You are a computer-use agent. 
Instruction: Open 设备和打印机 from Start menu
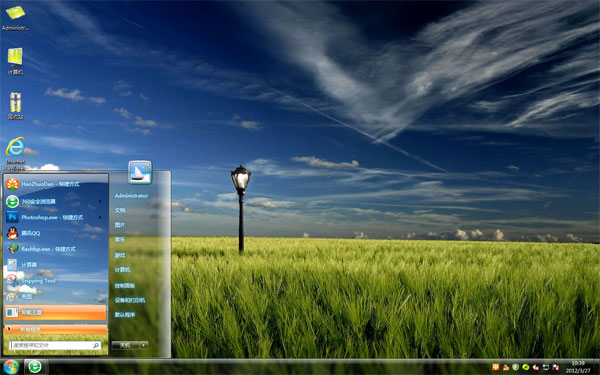point(130,300)
